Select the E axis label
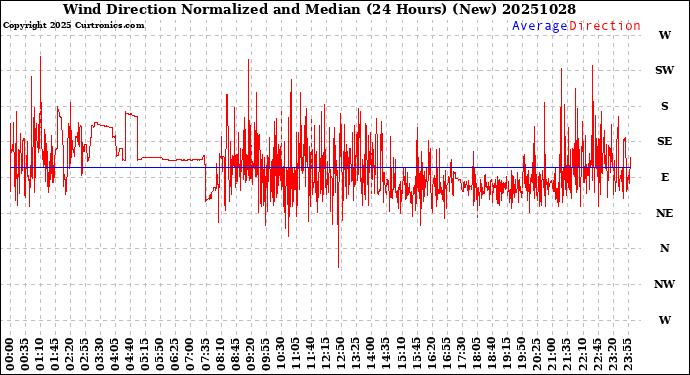The width and height of the screenshot is (690, 375). [x=664, y=177]
